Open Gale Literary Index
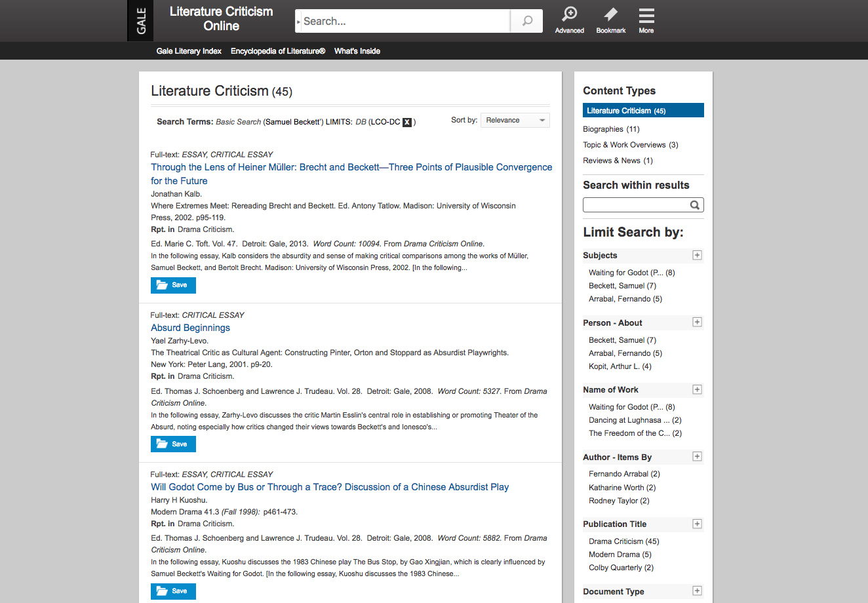This screenshot has width=868, height=603. pyautogui.click(x=189, y=51)
